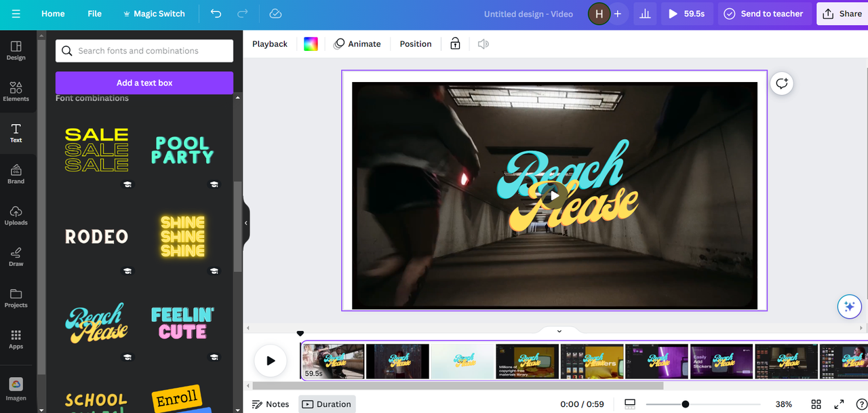Enter fullscreen mode

(x=839, y=404)
